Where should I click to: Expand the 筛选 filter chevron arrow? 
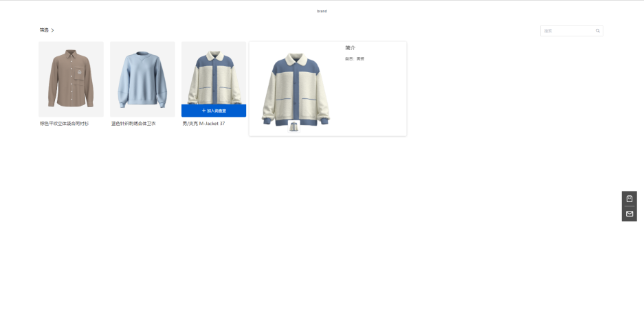click(x=53, y=30)
